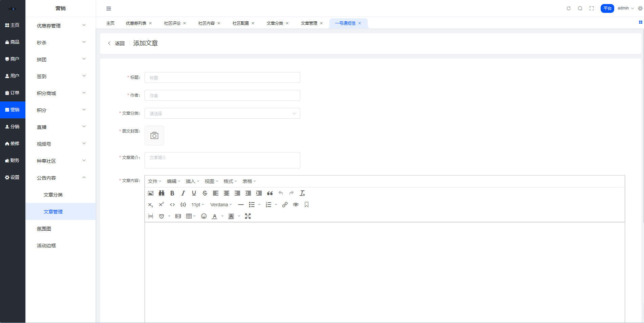Click the bookmark anchor icon
The image size is (644, 323).
pos(306,205)
